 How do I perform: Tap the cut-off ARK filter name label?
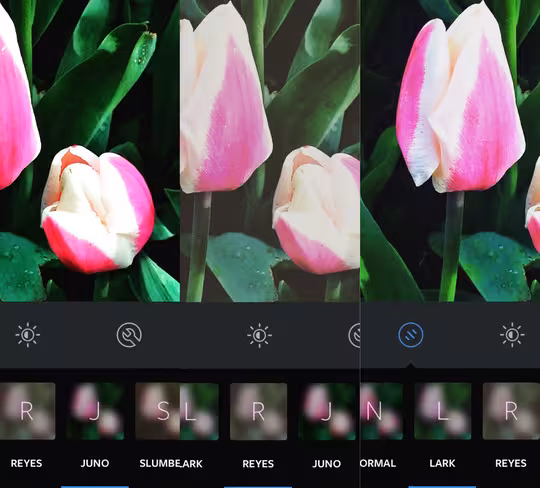(192, 464)
